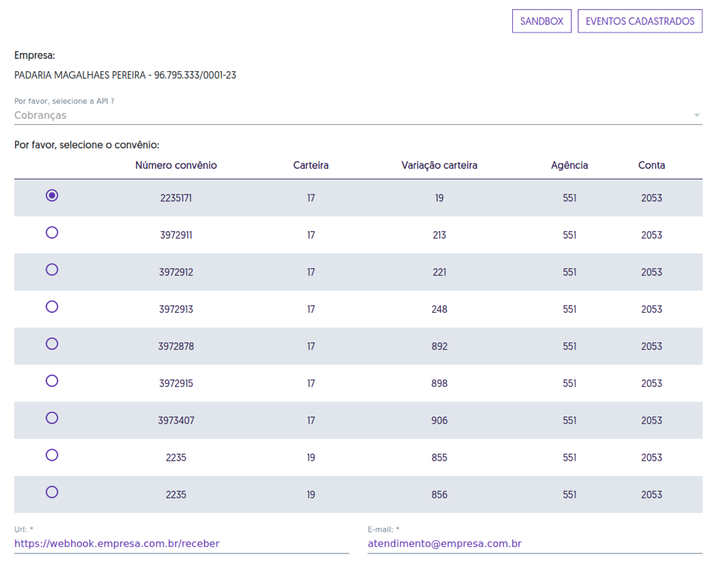
Task: Click the Carteira column header
Action: [x=311, y=165]
